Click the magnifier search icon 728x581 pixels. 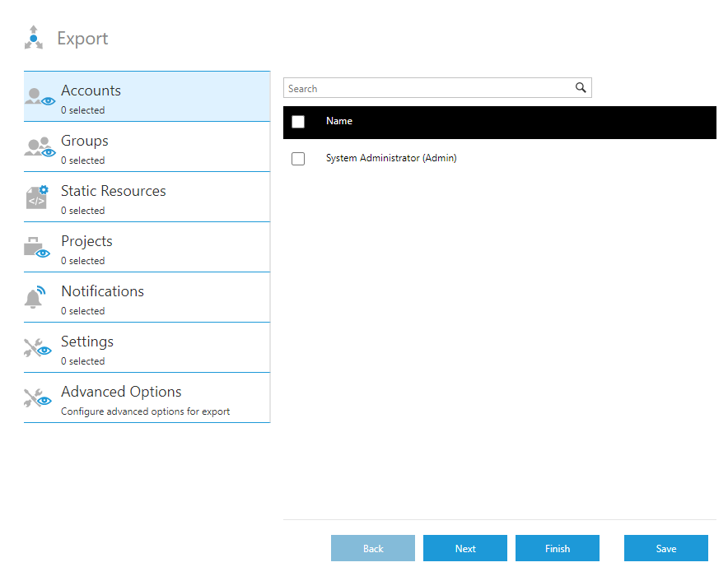coord(581,88)
